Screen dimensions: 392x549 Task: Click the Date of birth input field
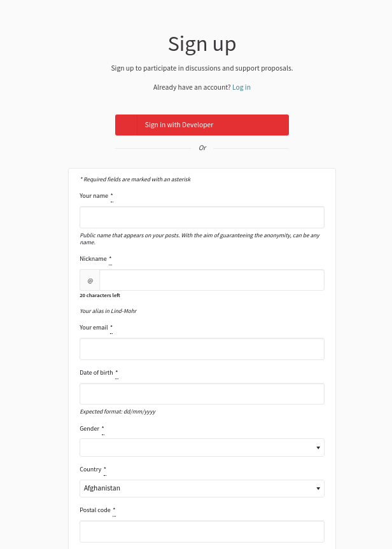[202, 393]
